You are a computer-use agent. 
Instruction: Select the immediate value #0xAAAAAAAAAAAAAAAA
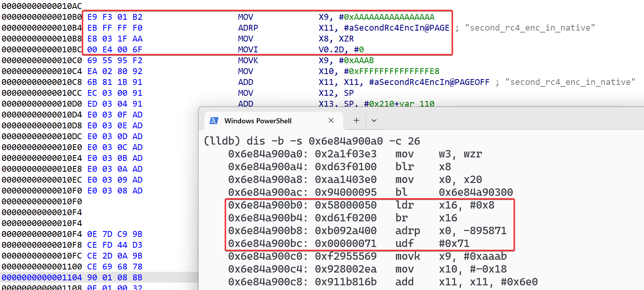click(386, 17)
